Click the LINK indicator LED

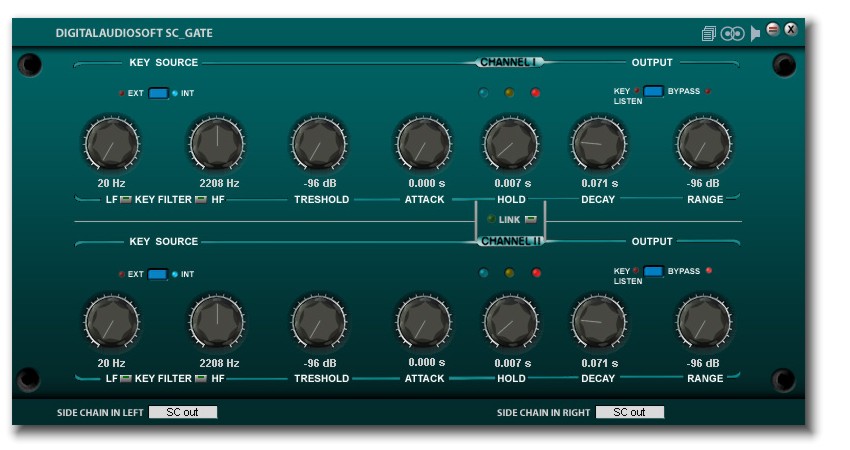[491, 219]
